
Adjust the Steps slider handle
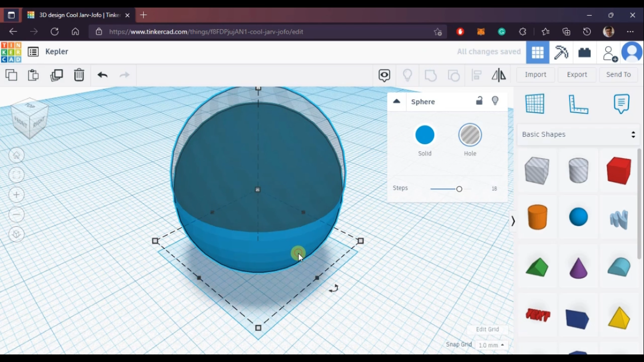pos(459,189)
